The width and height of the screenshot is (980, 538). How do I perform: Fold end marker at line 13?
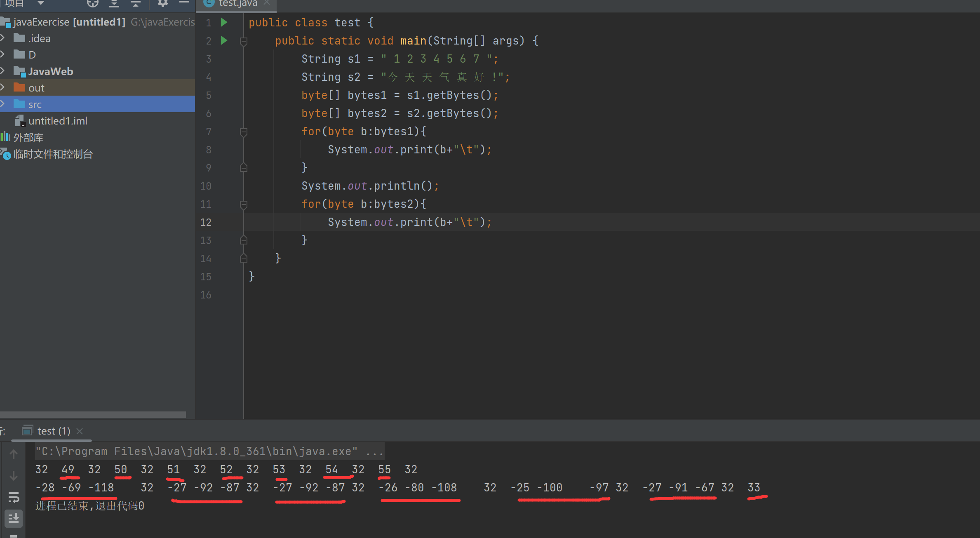pos(244,240)
